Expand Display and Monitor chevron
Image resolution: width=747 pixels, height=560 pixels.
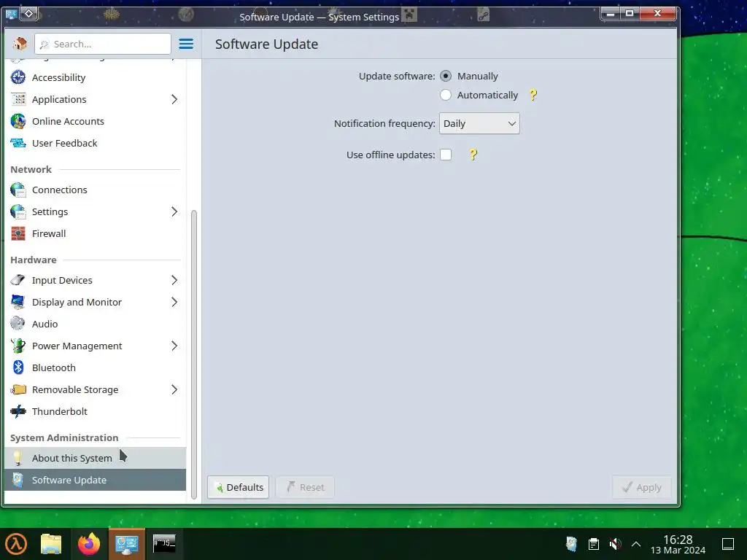[174, 302]
